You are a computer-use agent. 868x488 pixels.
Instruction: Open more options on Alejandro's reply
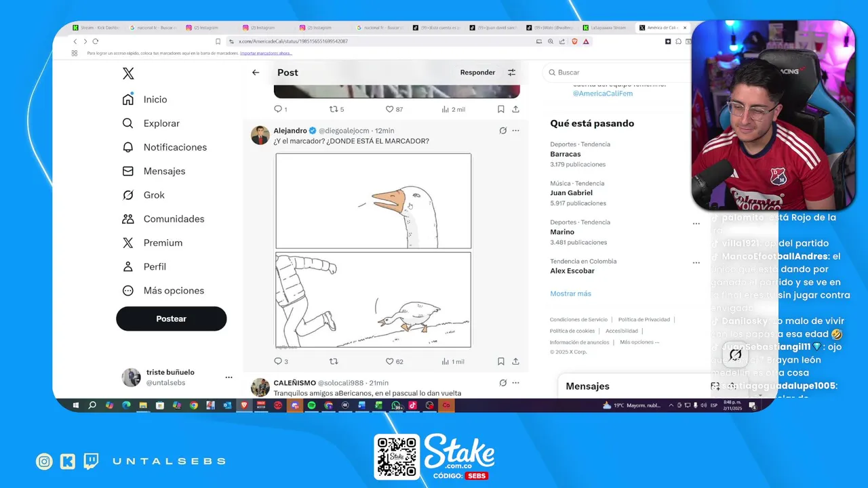[x=515, y=131]
